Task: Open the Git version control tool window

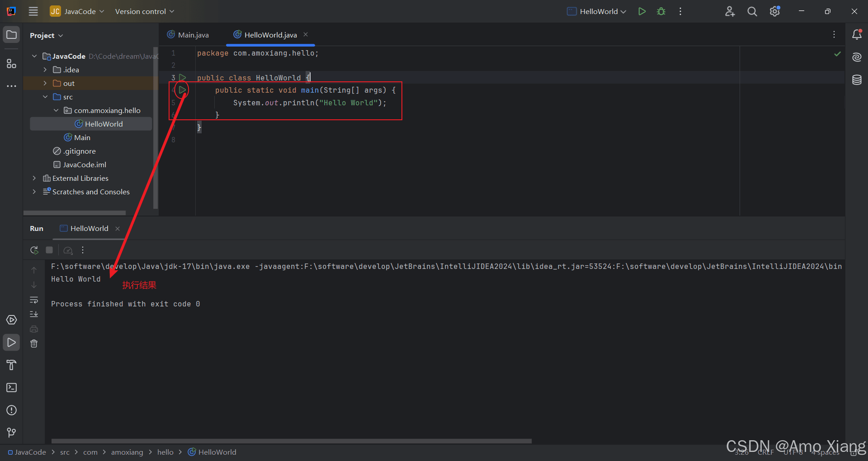Action: (x=11, y=433)
